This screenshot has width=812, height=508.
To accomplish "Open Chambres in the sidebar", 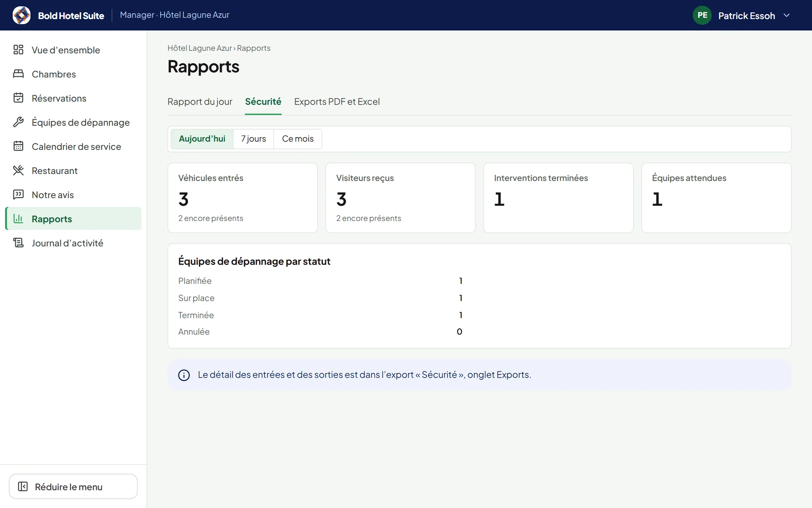I will click(x=73, y=74).
